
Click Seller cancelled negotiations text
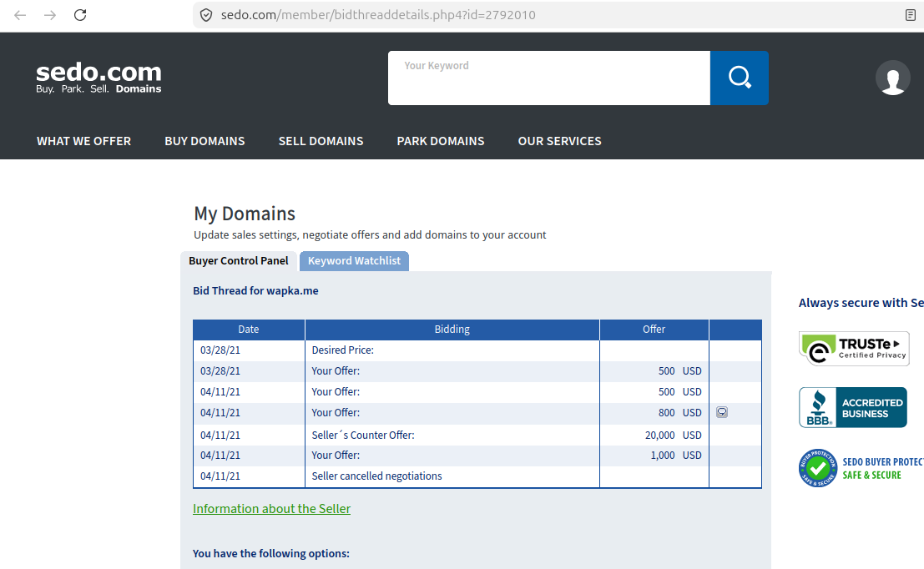376,476
